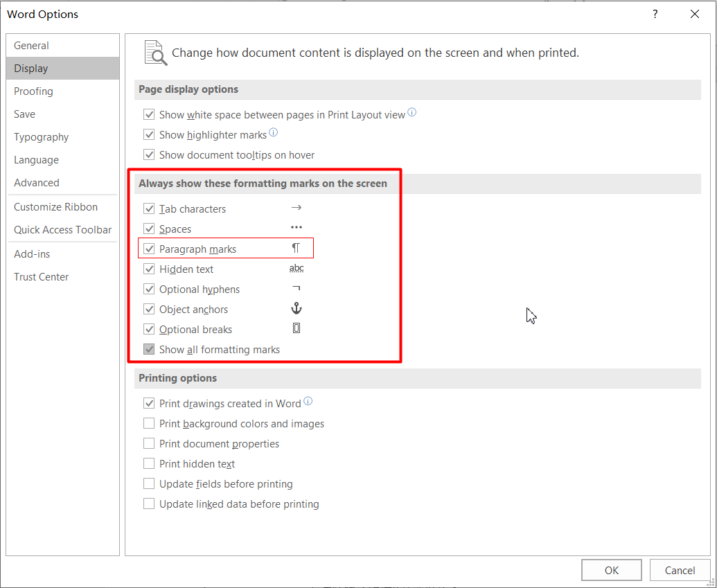Enable Print hidden text option

coord(149,463)
